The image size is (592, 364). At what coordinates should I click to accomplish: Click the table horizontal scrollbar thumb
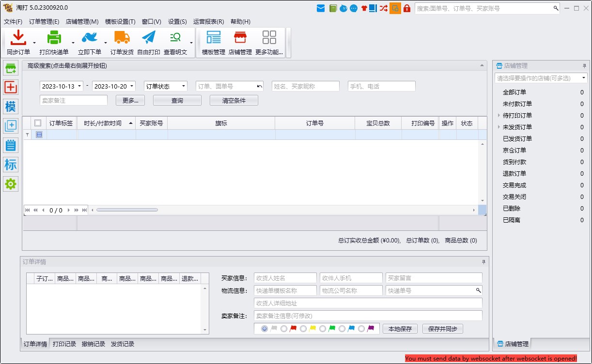coord(127,210)
